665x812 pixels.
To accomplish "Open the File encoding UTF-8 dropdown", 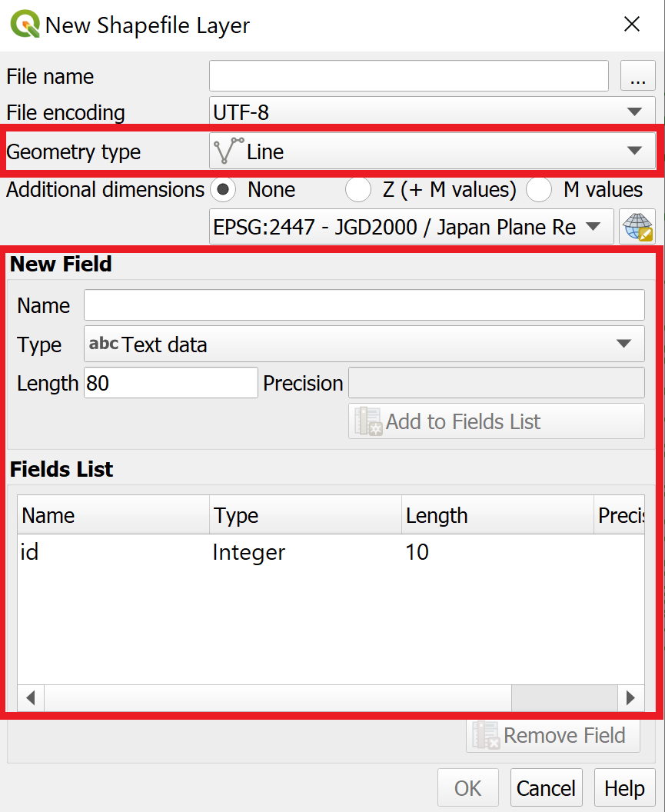I will click(x=433, y=111).
